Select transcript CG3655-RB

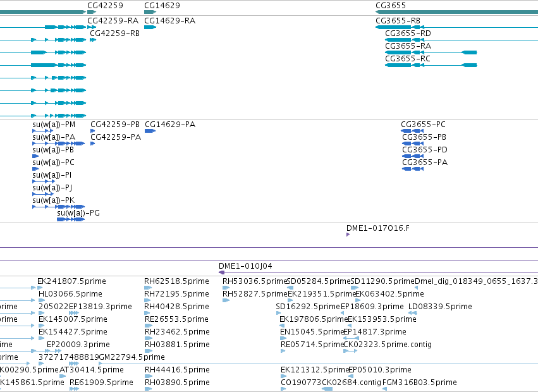tap(398, 21)
